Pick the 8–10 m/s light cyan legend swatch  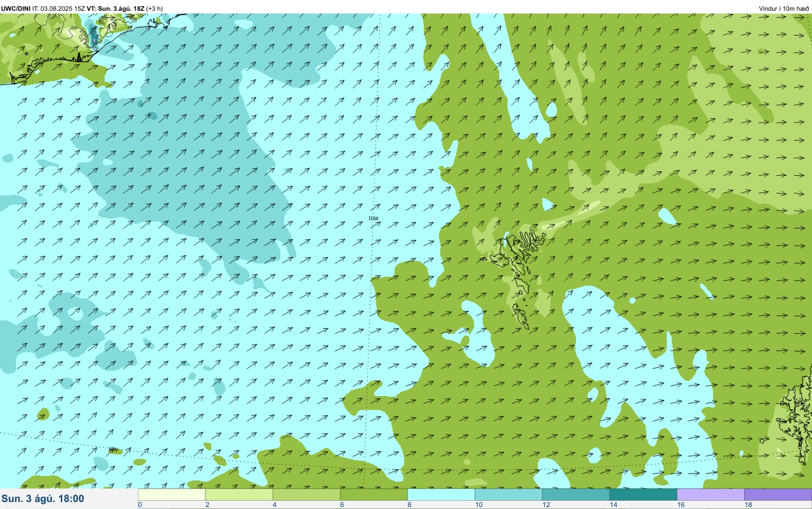point(442,494)
